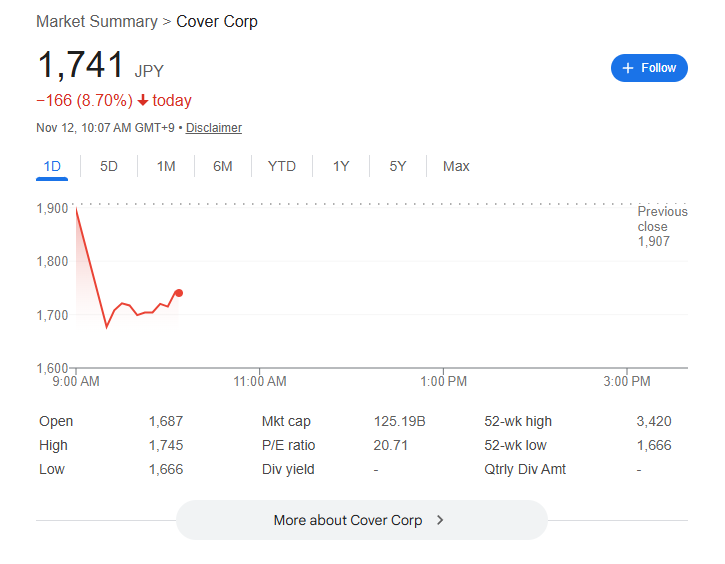Click the red current price dot on chart
Screen dimensions: 725x564
pyautogui.click(x=179, y=293)
